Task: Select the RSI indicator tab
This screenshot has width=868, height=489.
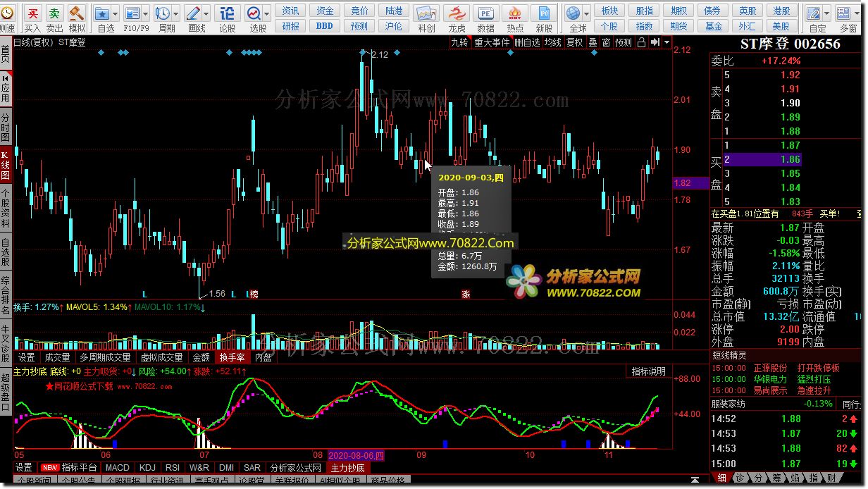Action: click(x=172, y=467)
